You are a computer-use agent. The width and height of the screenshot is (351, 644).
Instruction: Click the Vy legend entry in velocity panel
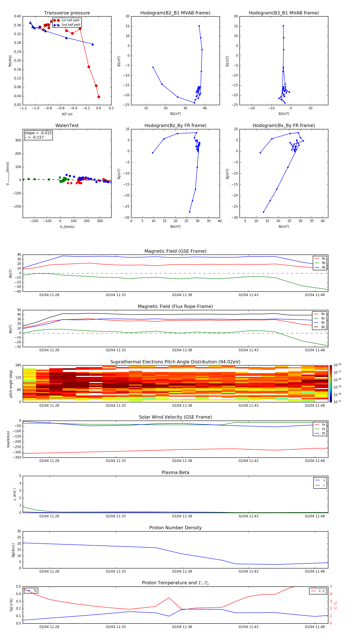(320, 429)
